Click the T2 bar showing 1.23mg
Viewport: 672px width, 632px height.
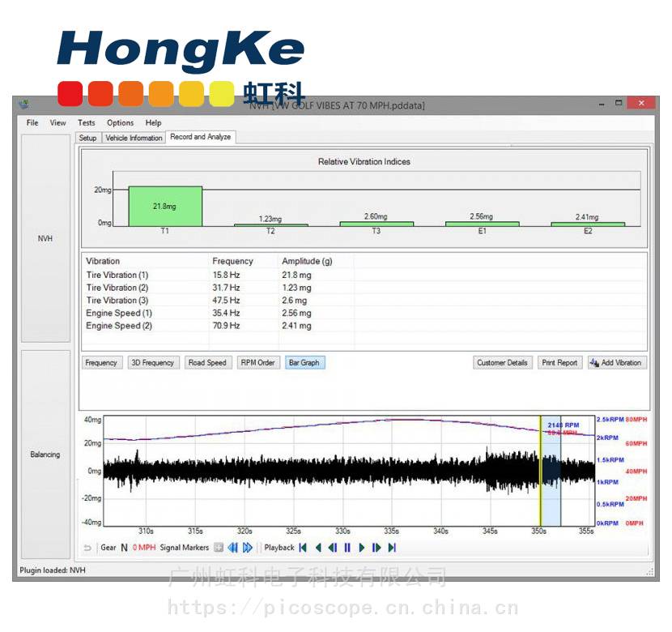click(x=271, y=224)
